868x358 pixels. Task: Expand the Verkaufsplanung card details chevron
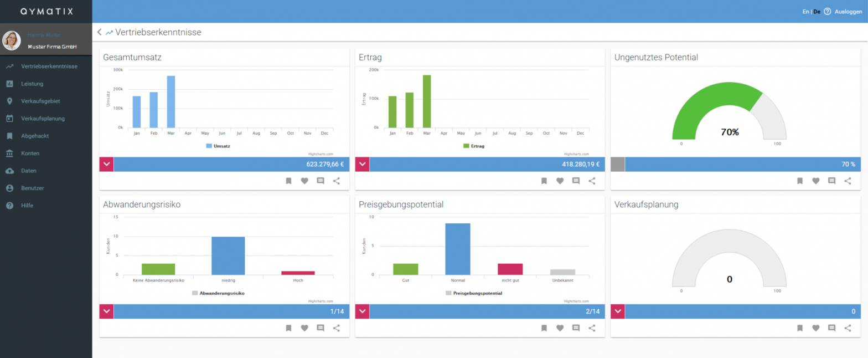pyautogui.click(x=618, y=311)
